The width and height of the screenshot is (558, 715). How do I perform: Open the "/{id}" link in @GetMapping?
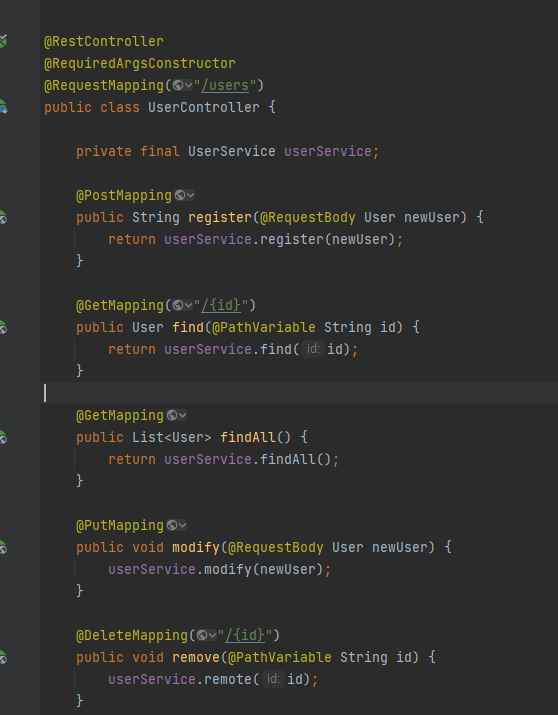coord(221,305)
